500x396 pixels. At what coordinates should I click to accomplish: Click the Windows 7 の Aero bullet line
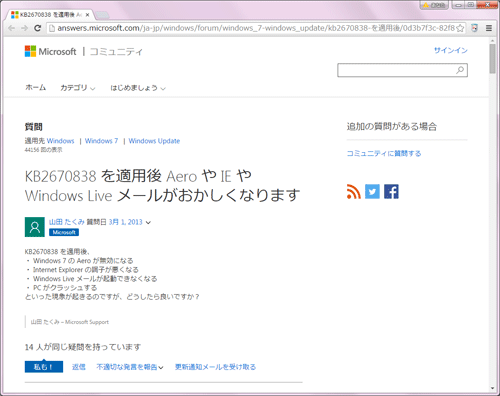[80, 260]
